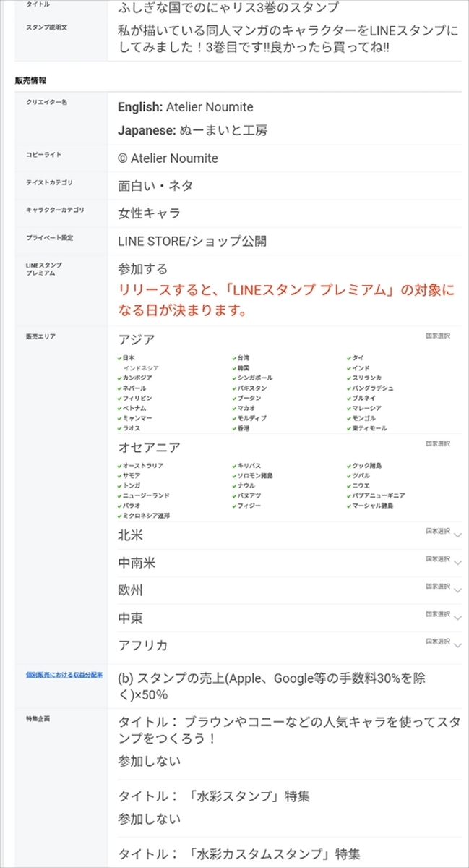Expand the アフリカ region chevron

pyautogui.click(x=457, y=646)
